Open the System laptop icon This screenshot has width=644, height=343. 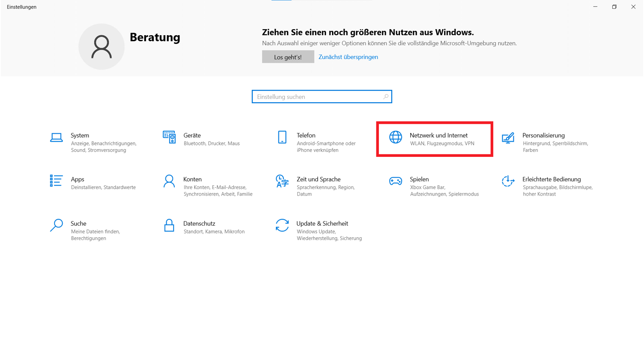(56, 137)
